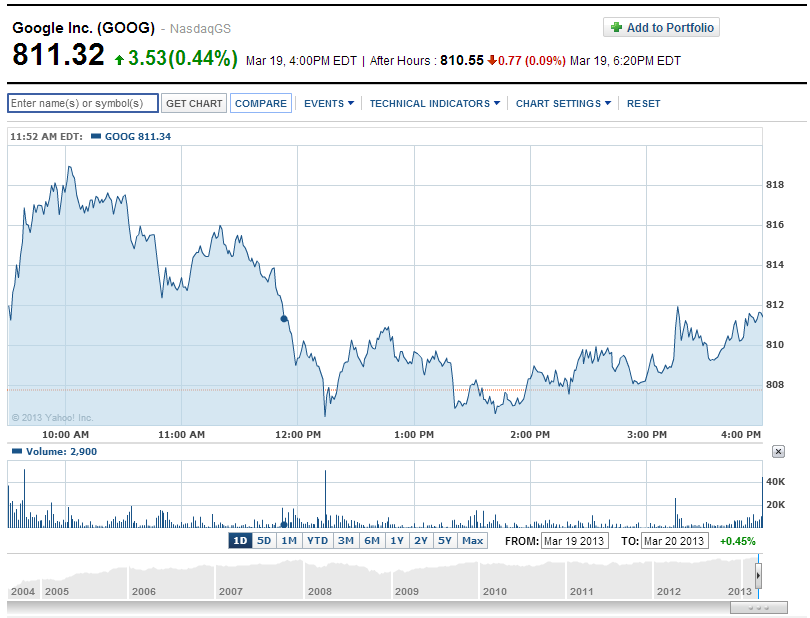Click the 11:52 AM EDT timestamp

tap(46, 136)
